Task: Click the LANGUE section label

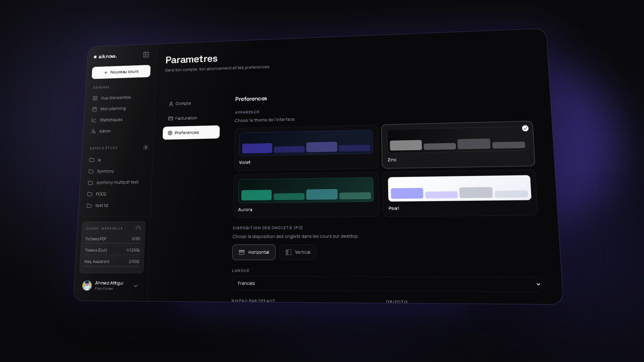Action: (x=241, y=271)
